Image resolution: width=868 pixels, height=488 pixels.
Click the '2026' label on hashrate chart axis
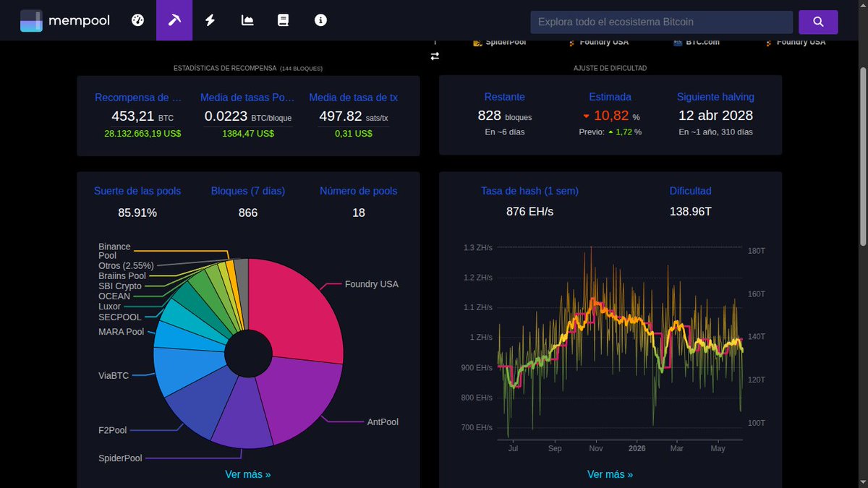(x=637, y=448)
